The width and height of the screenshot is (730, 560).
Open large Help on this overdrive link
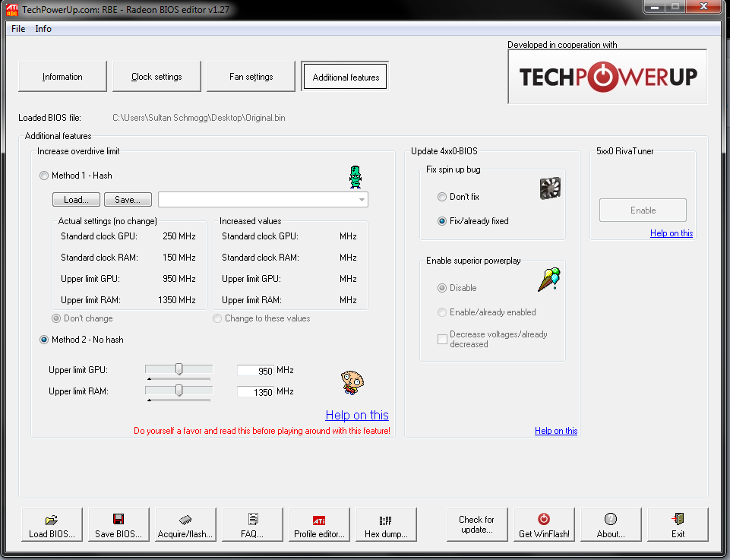357,415
